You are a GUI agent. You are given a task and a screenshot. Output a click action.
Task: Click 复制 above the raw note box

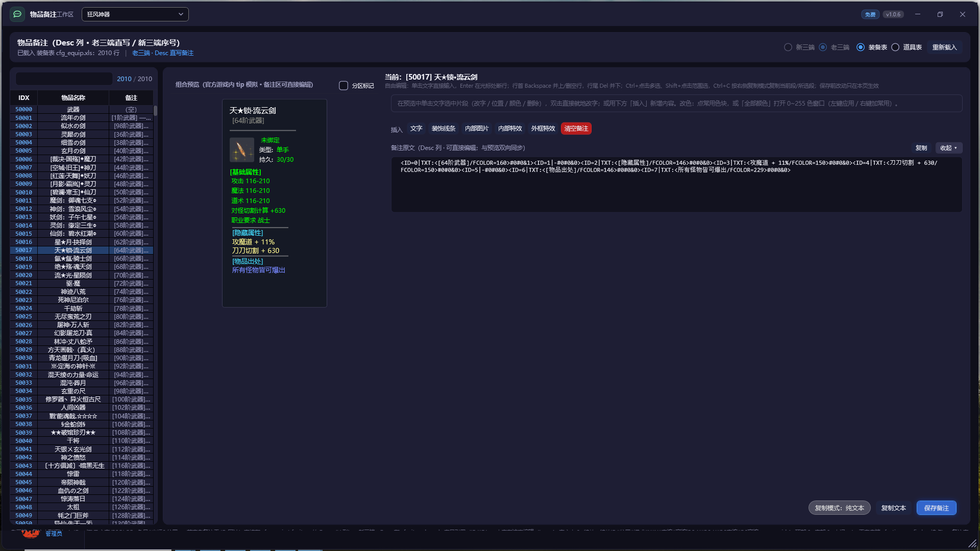click(x=921, y=148)
